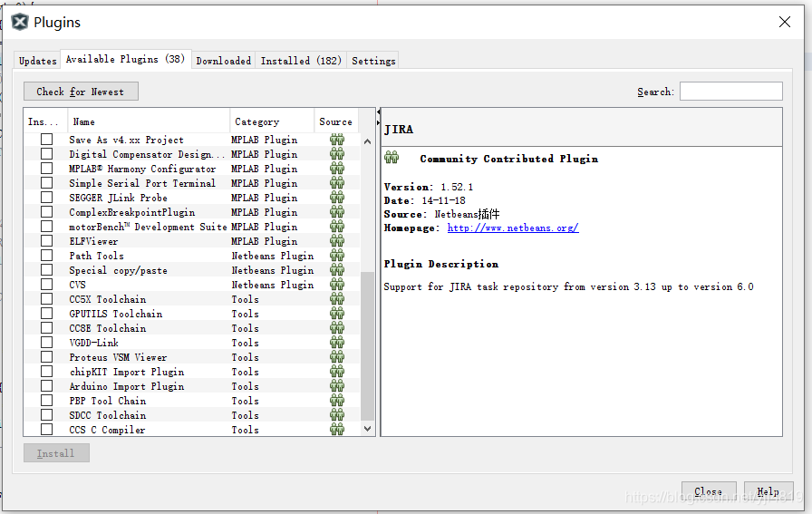This screenshot has height=514, width=812.
Task: Select the Arduino Import Plugin checkbox
Action: (46, 386)
